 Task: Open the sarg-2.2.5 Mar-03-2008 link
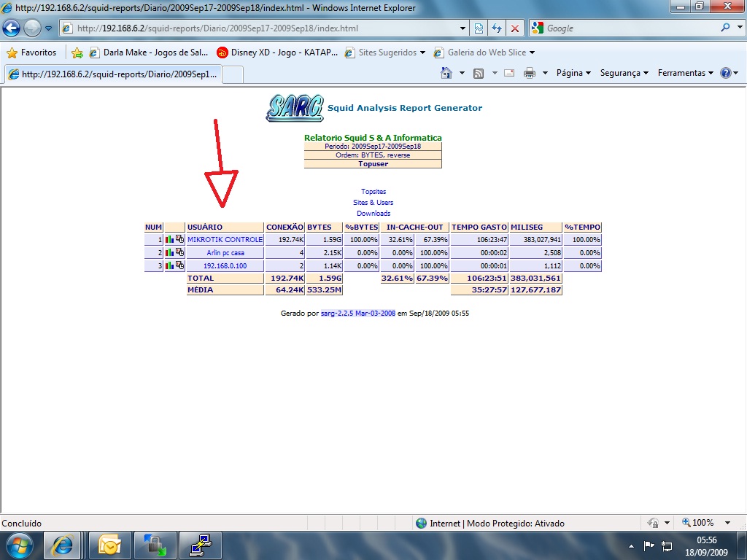[x=357, y=314]
